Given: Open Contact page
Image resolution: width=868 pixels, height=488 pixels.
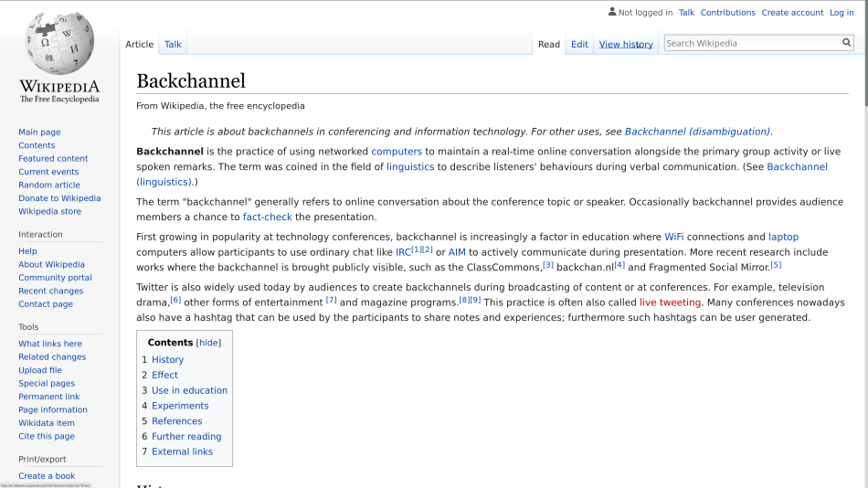Looking at the screenshot, I should pyautogui.click(x=46, y=304).
